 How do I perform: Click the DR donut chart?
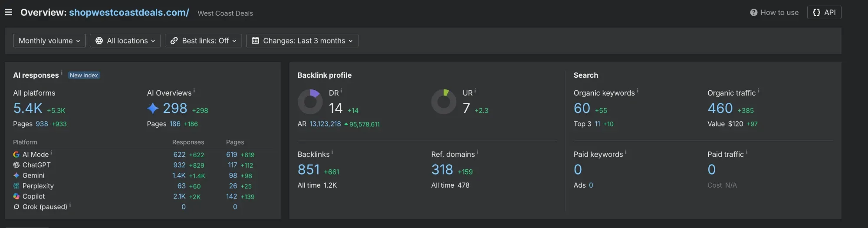coord(310,102)
